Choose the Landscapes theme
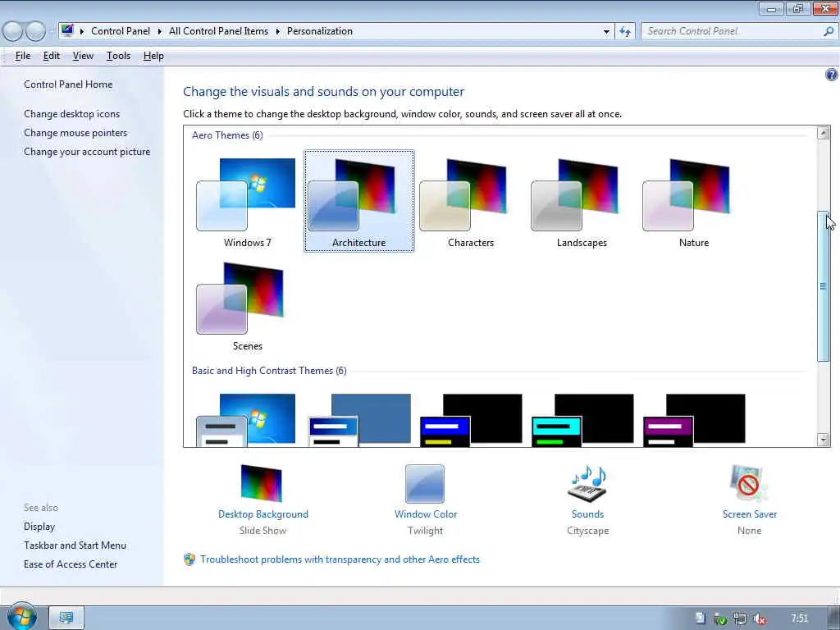The image size is (840, 630). click(x=582, y=202)
